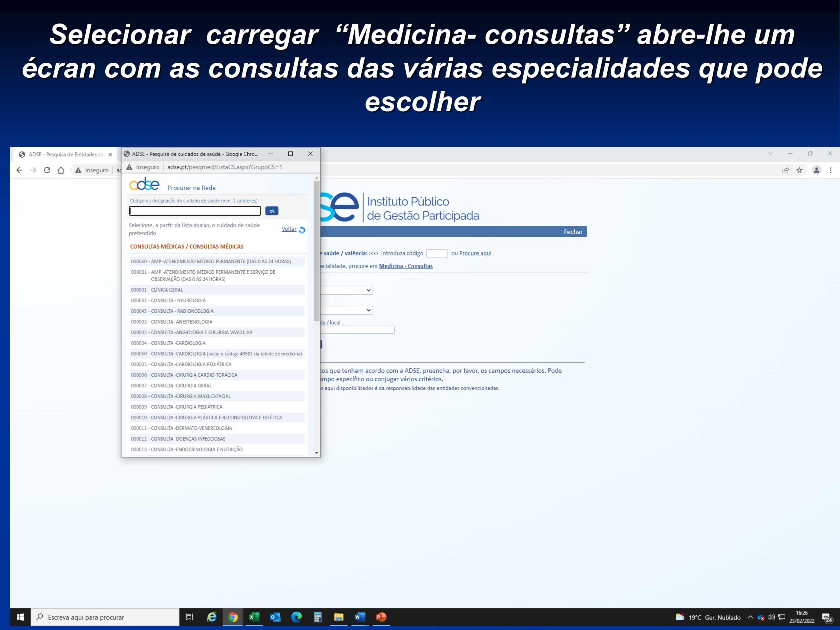840x630 pixels.
Task: Select the ADSE Pesquisa de Entidades tab
Action: (65, 155)
